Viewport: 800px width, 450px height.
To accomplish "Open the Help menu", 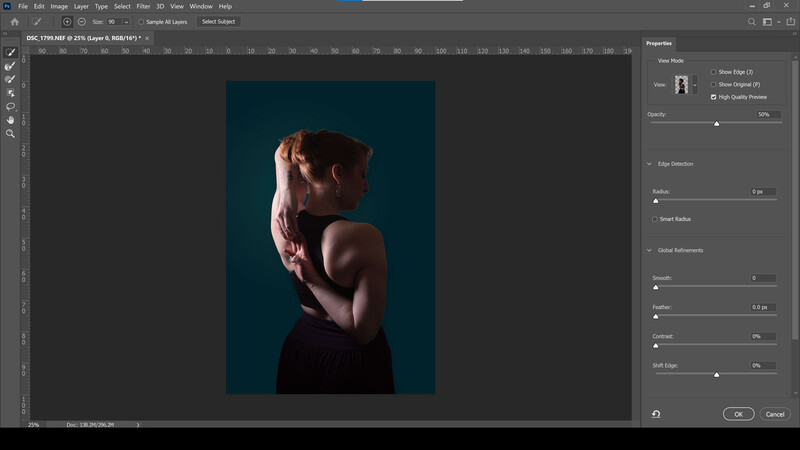I will (x=225, y=6).
